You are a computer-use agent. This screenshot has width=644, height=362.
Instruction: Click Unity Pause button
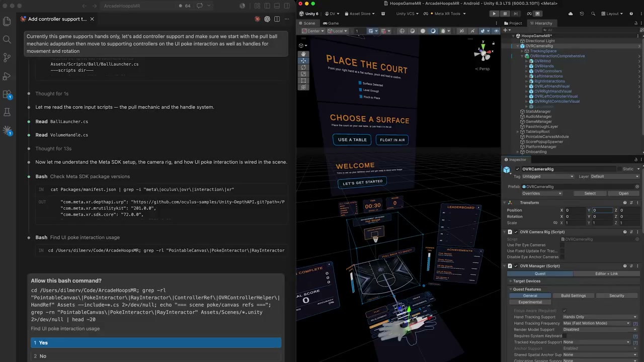click(x=505, y=14)
